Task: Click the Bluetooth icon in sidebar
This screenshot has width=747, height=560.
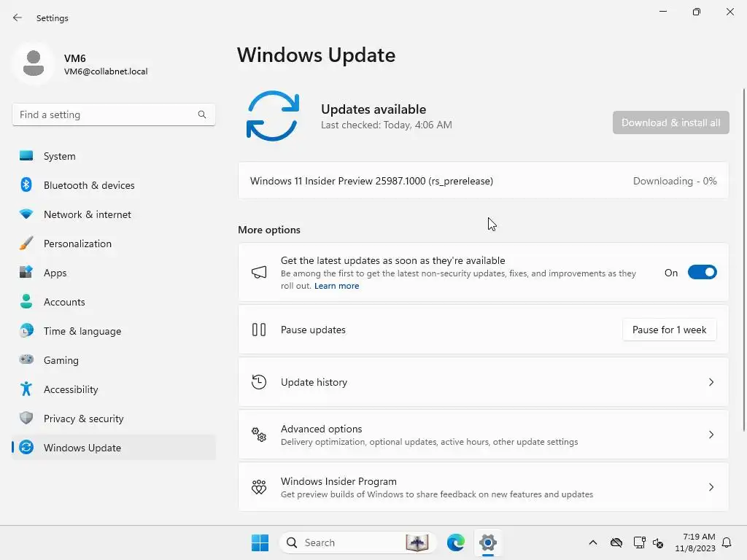Action: [26, 184]
